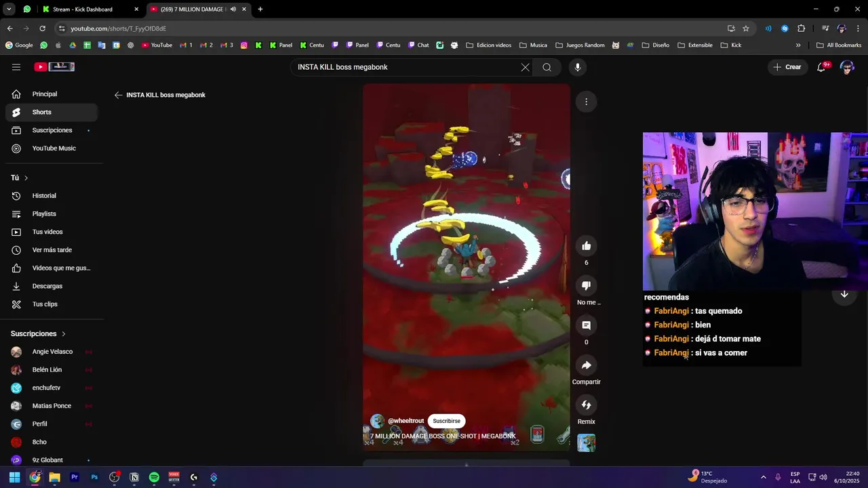Viewport: 868px width, 488px height.
Task: Open the Windows Start menu
Action: pyautogui.click(x=14, y=477)
